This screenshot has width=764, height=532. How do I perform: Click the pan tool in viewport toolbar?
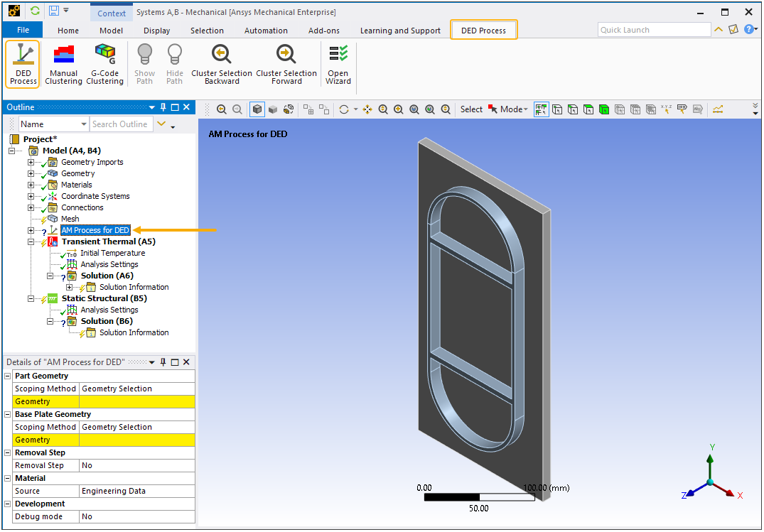point(367,109)
